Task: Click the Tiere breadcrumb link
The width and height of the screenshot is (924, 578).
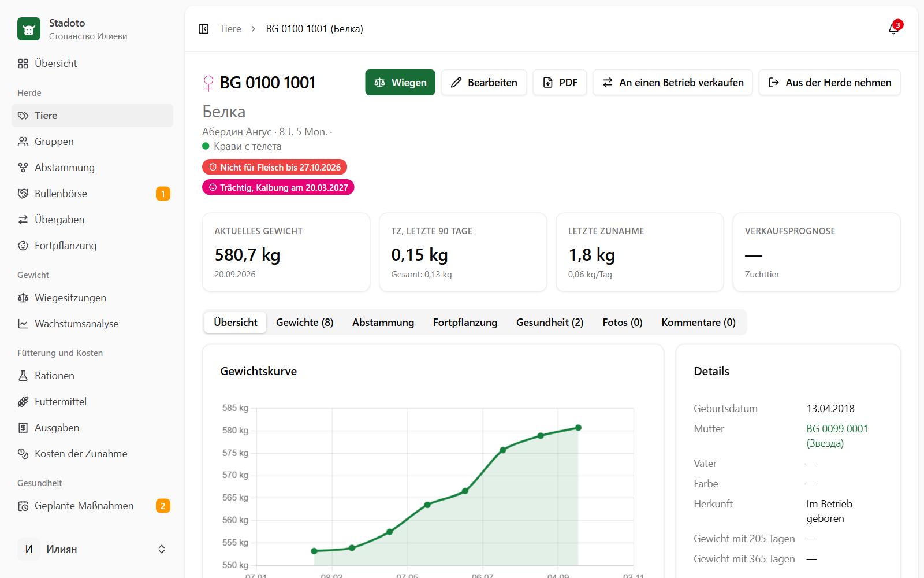Action: pos(230,29)
